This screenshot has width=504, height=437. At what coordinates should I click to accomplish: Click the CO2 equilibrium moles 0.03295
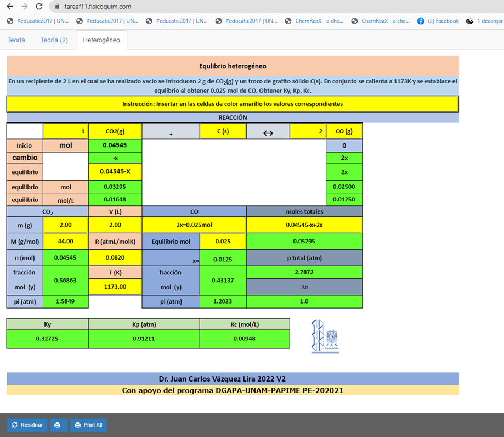[115, 187]
